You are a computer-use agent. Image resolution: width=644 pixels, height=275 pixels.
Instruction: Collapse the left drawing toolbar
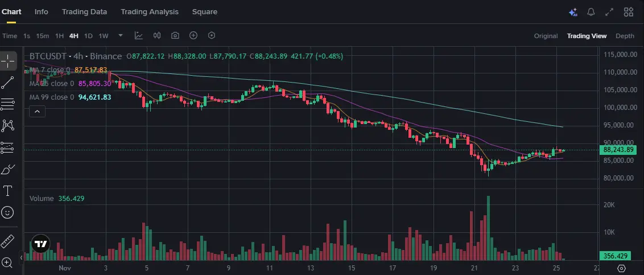[x=22, y=258]
